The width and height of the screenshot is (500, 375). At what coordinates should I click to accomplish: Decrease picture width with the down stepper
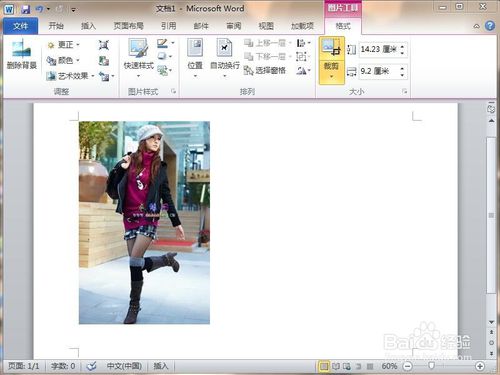(x=403, y=75)
